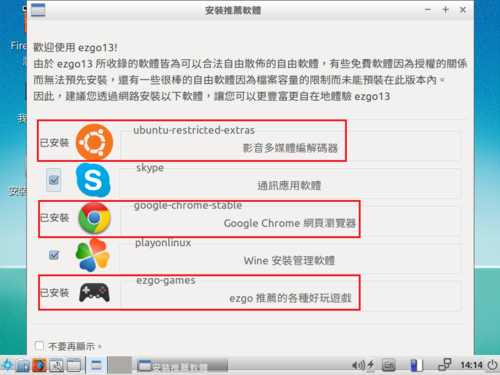
Task: Click the blue and white tray icon
Action: (416, 365)
